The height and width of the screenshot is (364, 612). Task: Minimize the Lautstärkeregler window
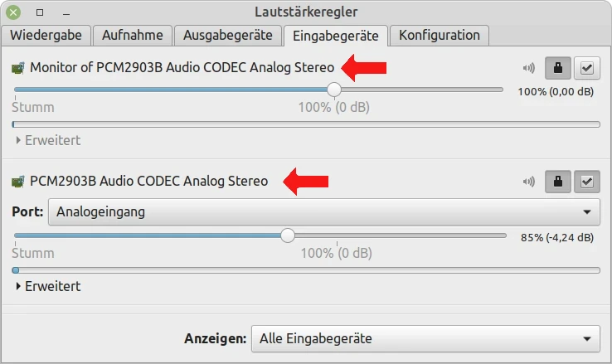(x=66, y=12)
